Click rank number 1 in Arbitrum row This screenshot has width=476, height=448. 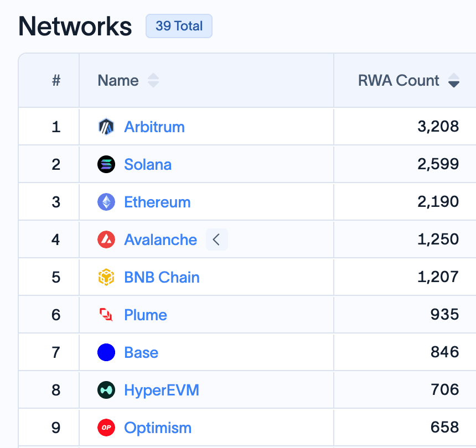[x=56, y=127]
